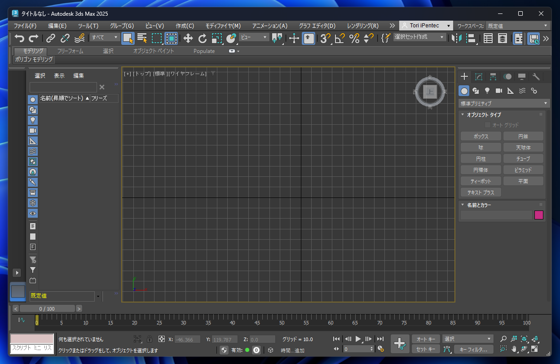This screenshot has width=560, height=364.
Task: Open the reference coordinate system dropdown (ビュー)
Action: coord(254,37)
